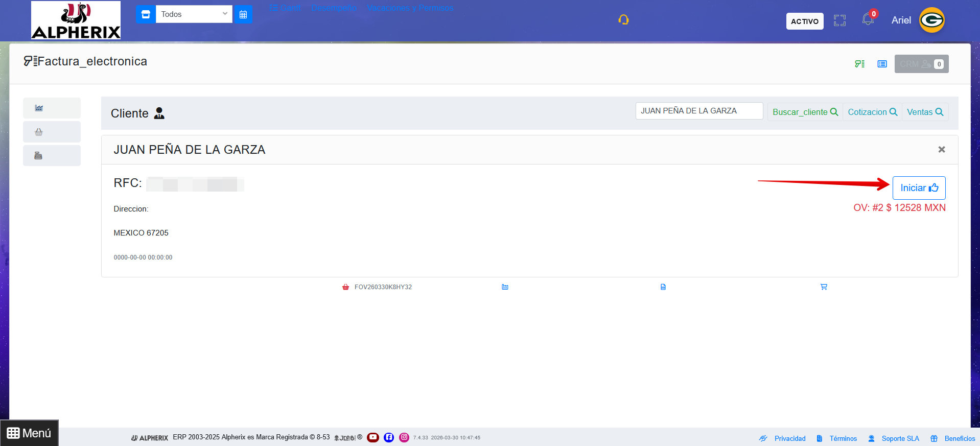The image size is (980, 446).
Task: Open the Menú launcher
Action: tap(30, 433)
